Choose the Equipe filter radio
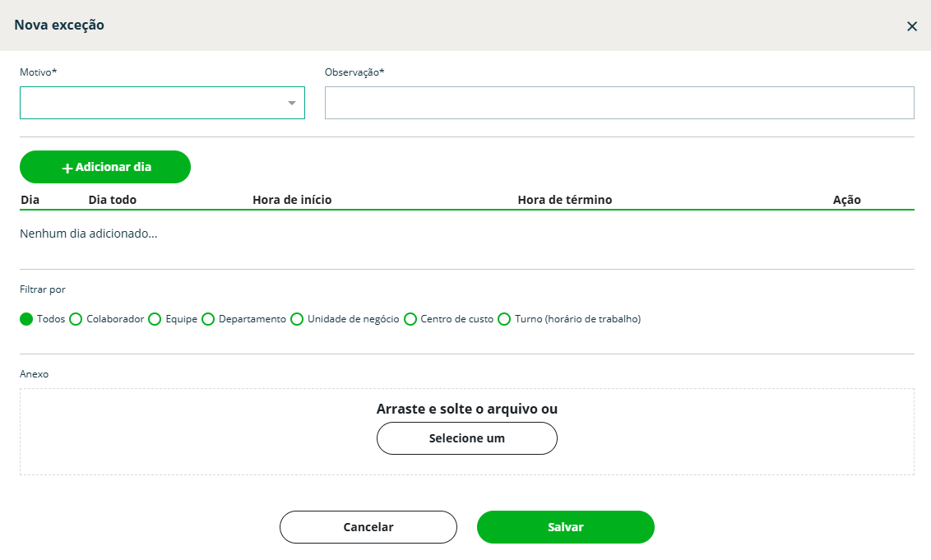This screenshot has width=931, height=560. (155, 319)
